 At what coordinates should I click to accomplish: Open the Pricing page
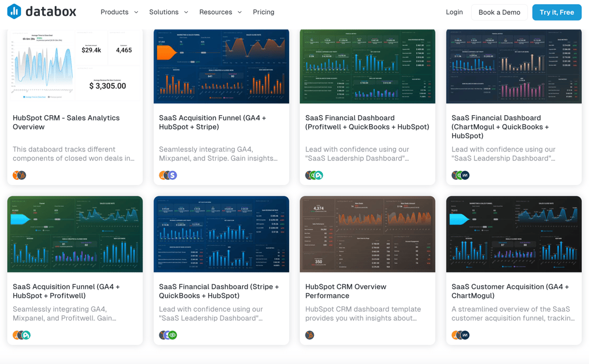click(x=263, y=12)
